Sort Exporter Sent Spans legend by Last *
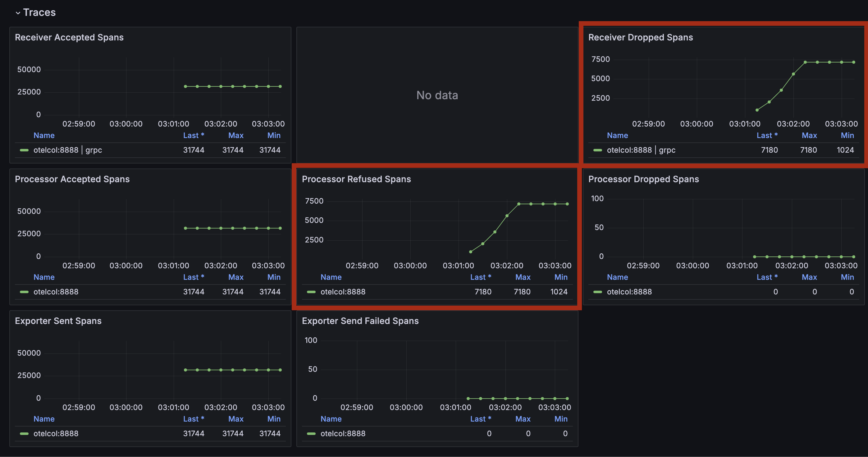The height and width of the screenshot is (457, 868). pyautogui.click(x=194, y=418)
